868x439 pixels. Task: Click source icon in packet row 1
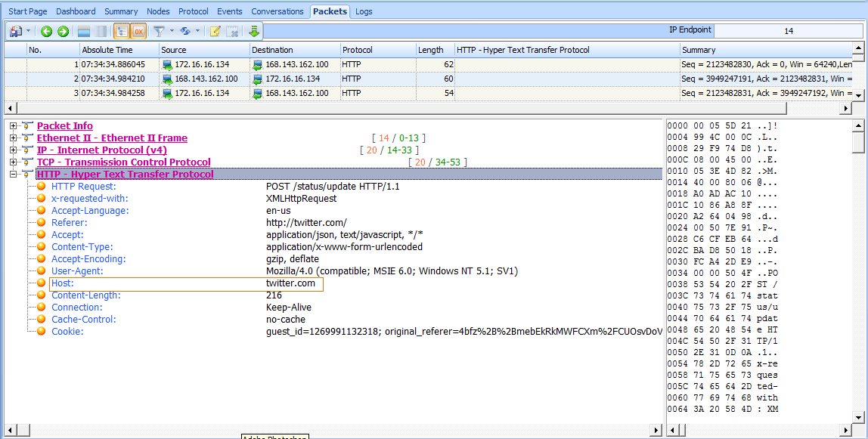click(x=166, y=65)
